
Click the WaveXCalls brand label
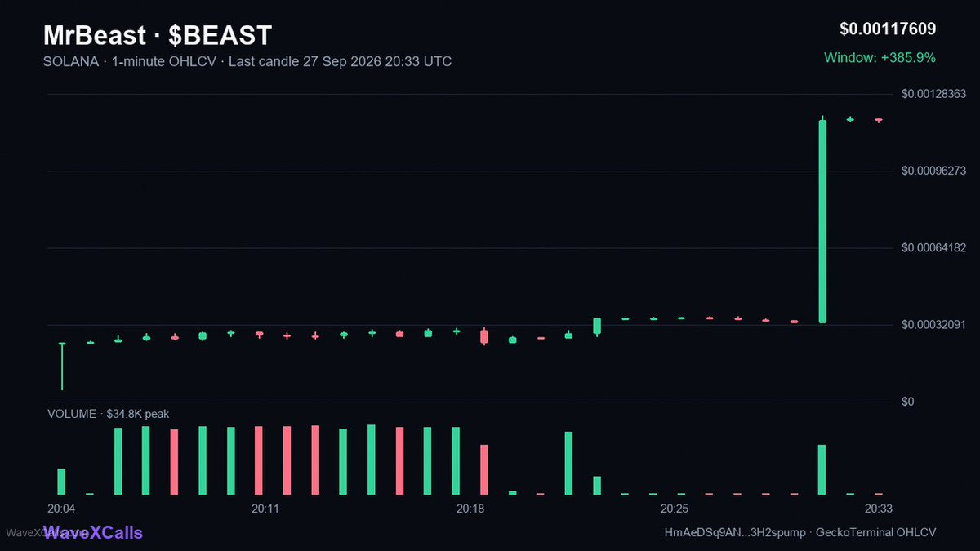pos(92,533)
